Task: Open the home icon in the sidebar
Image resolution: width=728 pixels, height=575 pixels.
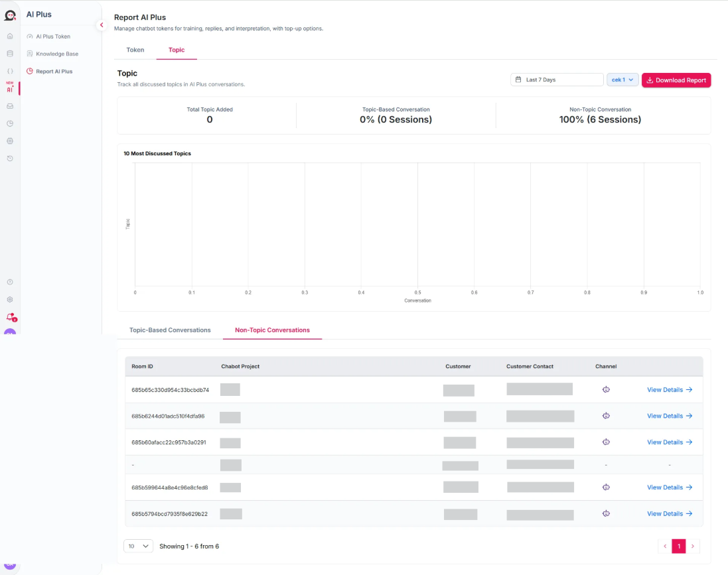Action: [10, 36]
